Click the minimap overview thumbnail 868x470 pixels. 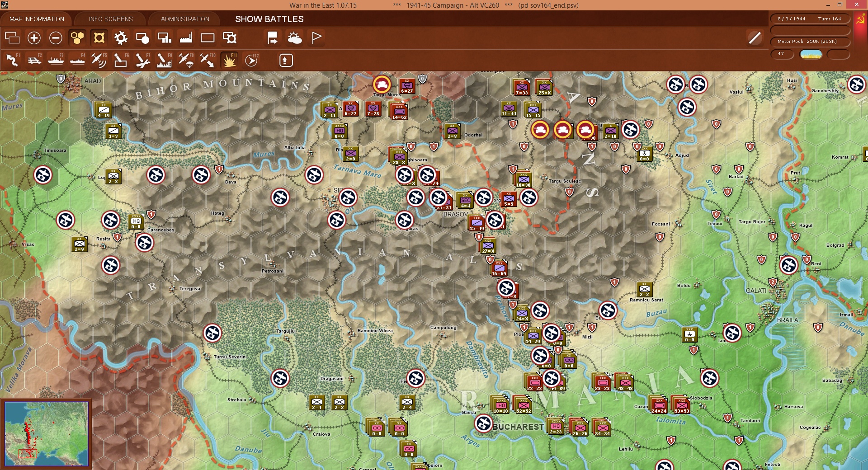pyautogui.click(x=47, y=433)
